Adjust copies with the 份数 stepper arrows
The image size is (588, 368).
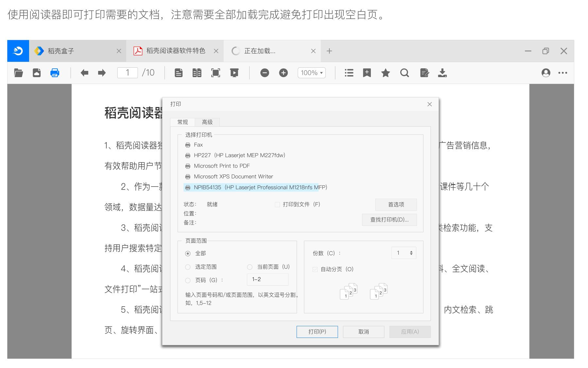click(411, 253)
